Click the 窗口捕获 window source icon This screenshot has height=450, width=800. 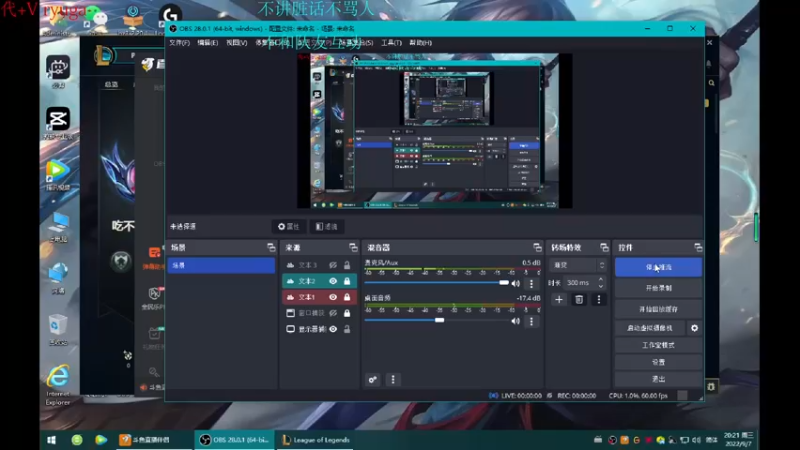click(x=290, y=313)
